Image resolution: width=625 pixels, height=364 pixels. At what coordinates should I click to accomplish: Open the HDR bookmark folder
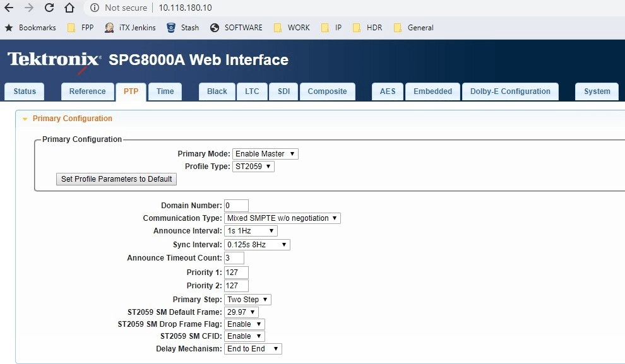[367, 28]
